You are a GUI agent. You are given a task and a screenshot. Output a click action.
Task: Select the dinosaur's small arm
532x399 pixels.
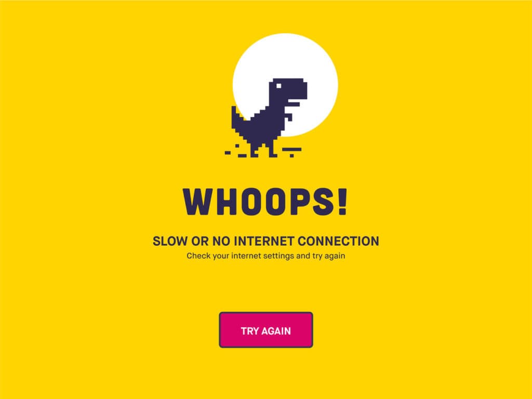point(288,116)
